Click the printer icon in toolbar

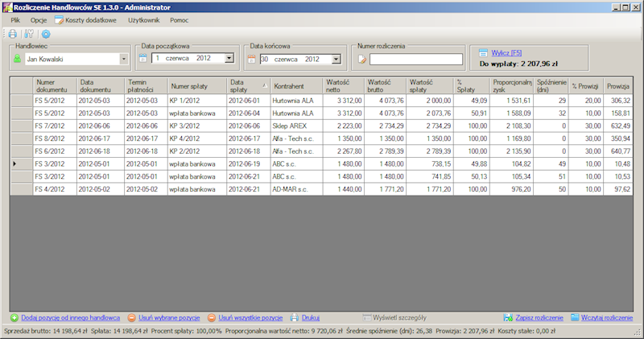click(x=13, y=34)
